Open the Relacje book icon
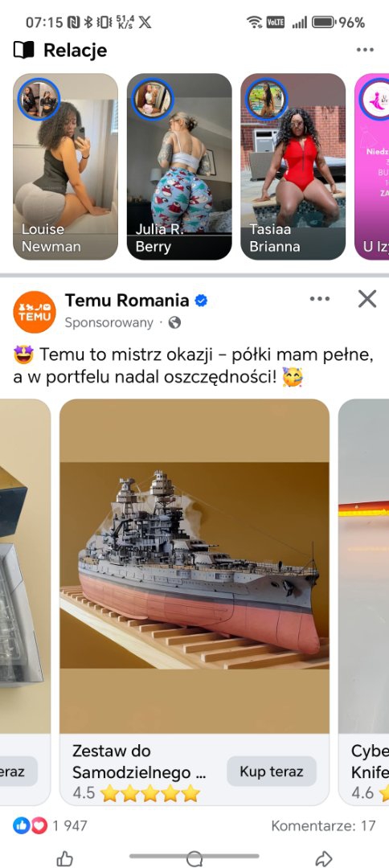The height and width of the screenshot is (868, 389). coord(24,51)
